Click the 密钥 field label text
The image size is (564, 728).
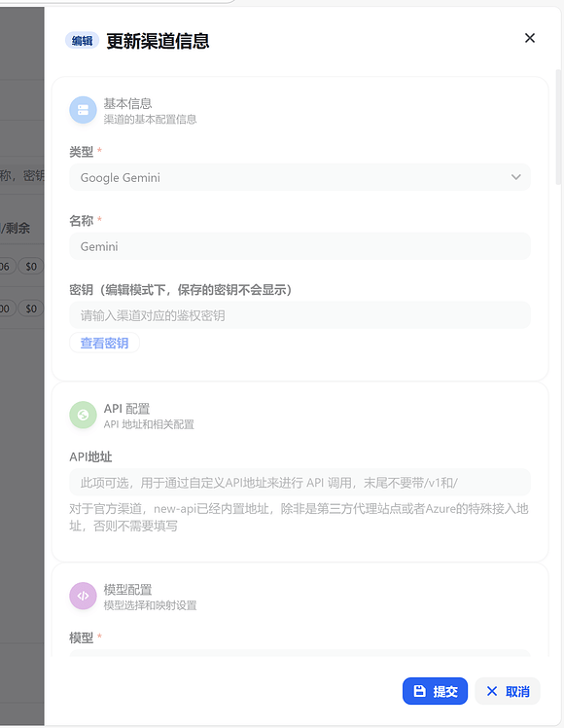181,290
